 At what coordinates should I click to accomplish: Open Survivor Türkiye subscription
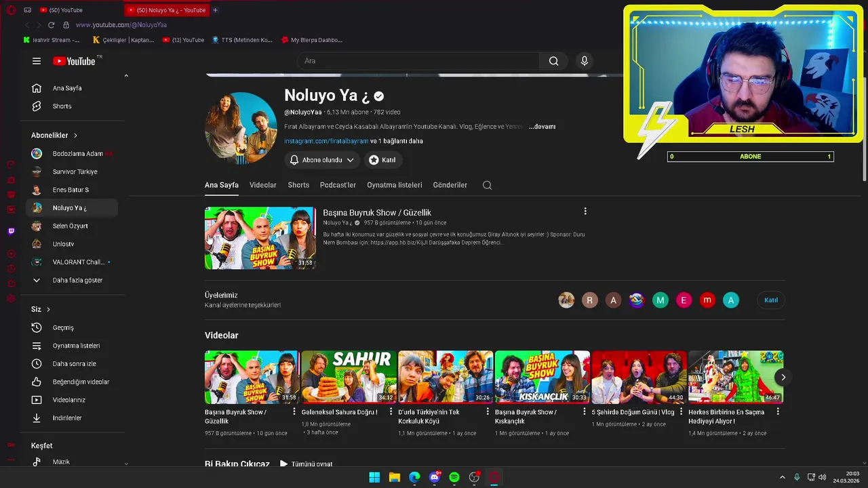pyautogui.click(x=75, y=171)
